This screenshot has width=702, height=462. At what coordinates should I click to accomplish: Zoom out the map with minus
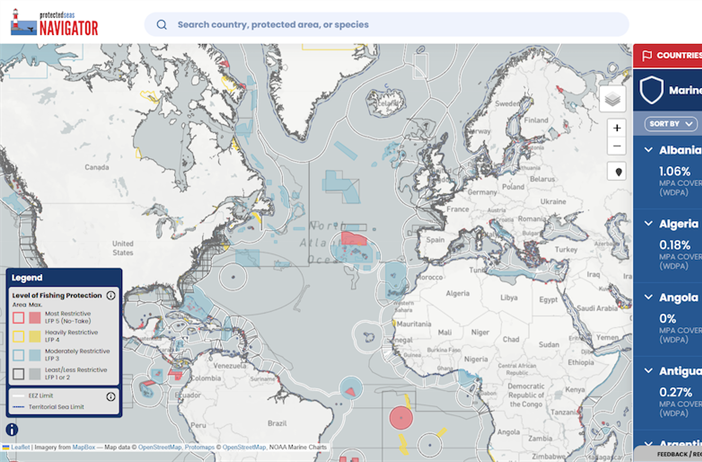click(x=616, y=146)
